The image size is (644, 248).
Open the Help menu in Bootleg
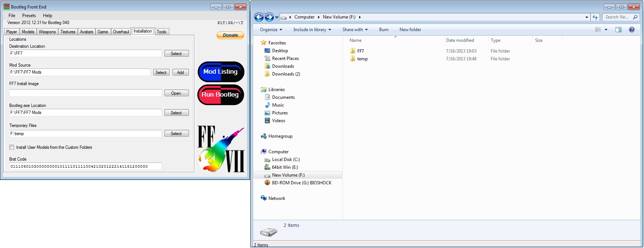[x=47, y=16]
